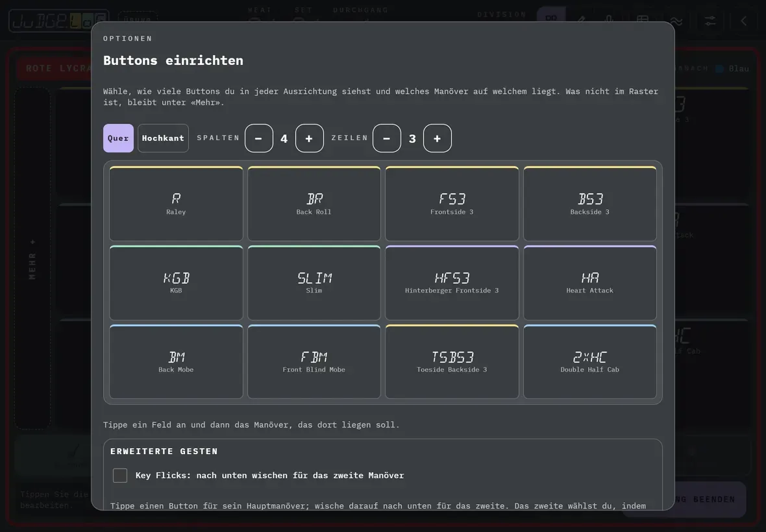Pick the Backside 3 grid field
Screen dimensions: 766x532
point(589,204)
